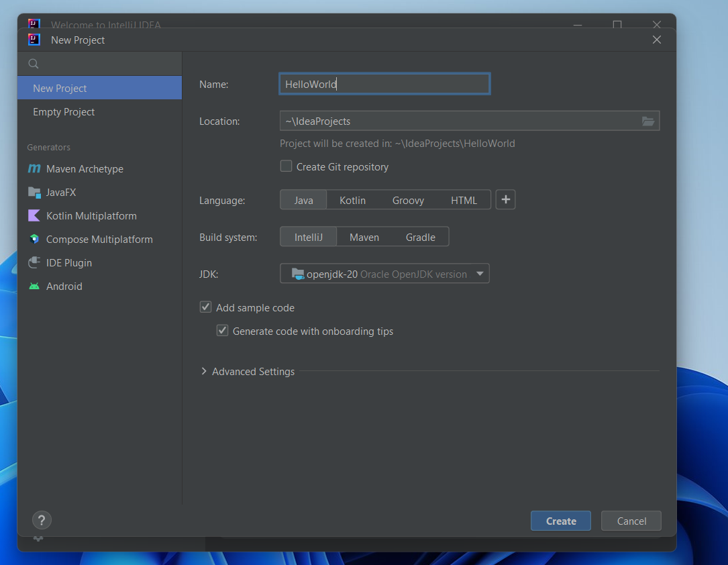Click the Android robot icon
The height and width of the screenshot is (565, 728).
[34, 286]
